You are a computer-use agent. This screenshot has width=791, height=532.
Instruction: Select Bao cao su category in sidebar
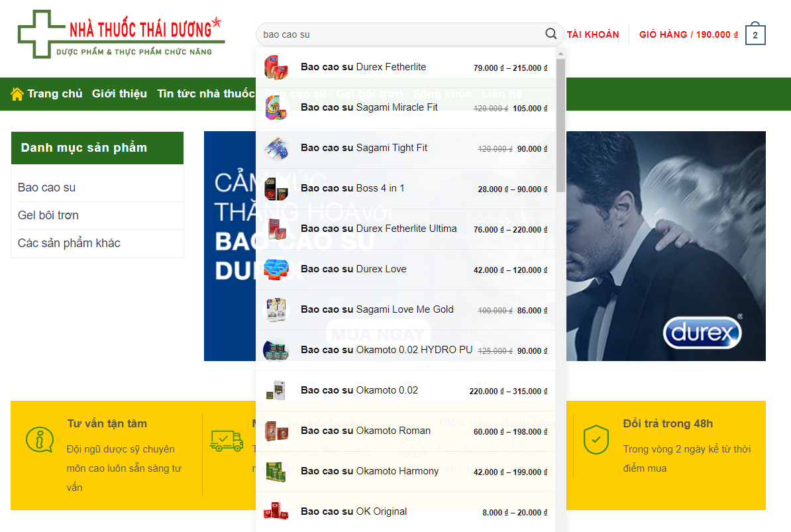47,187
